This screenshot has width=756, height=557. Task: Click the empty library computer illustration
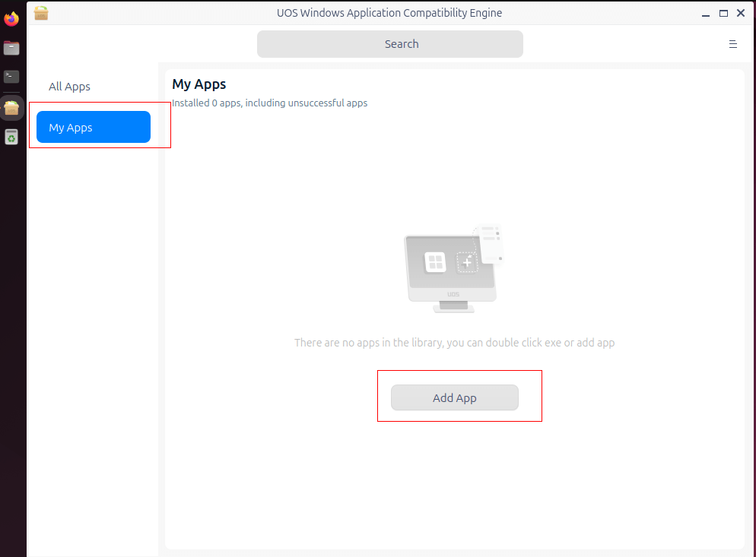point(454,268)
